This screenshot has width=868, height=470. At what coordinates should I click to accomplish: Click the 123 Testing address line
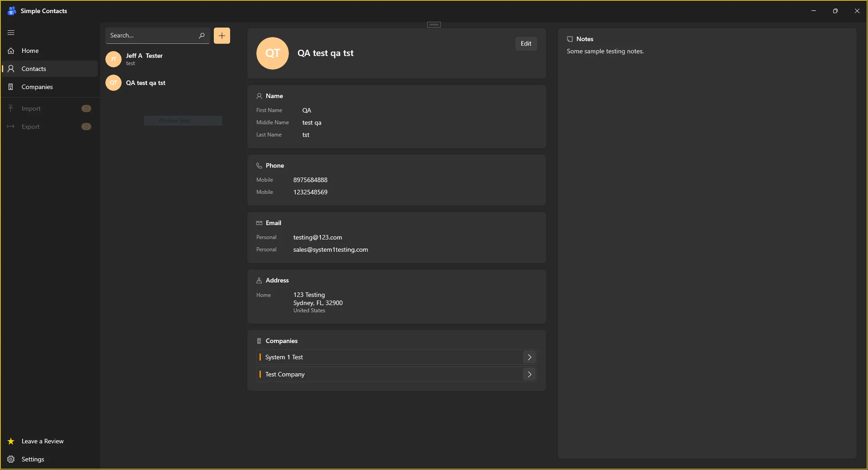pyautogui.click(x=309, y=295)
